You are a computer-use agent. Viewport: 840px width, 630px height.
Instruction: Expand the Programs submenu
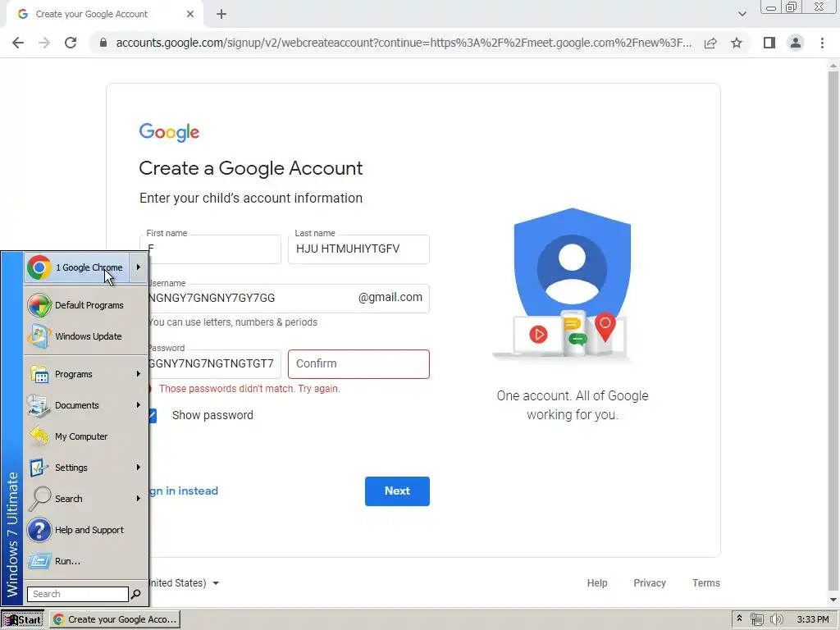[86, 374]
